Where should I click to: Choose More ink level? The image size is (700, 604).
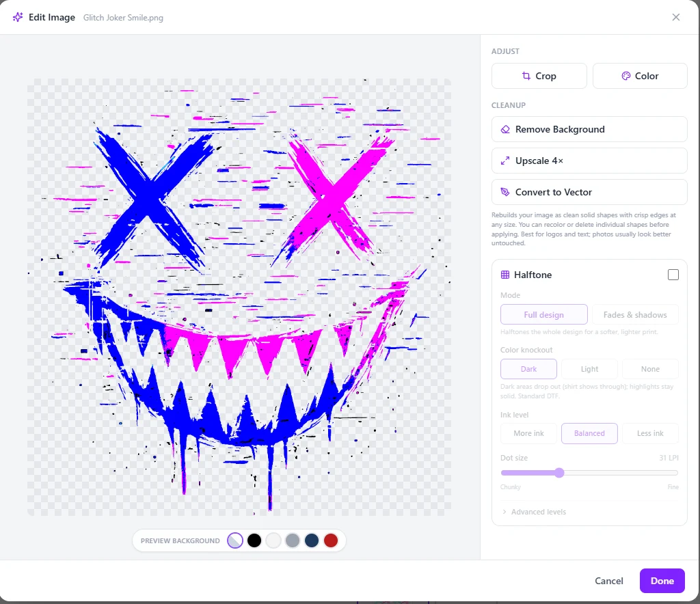point(528,433)
